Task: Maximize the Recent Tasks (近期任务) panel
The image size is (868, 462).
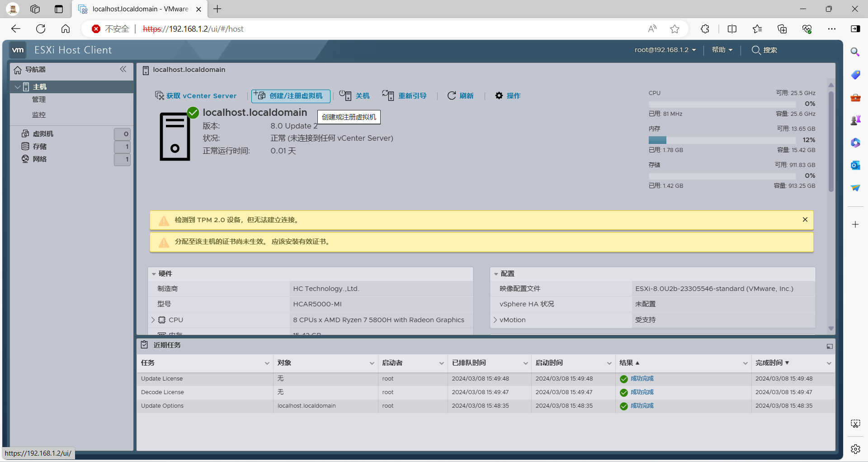Action: [830, 346]
